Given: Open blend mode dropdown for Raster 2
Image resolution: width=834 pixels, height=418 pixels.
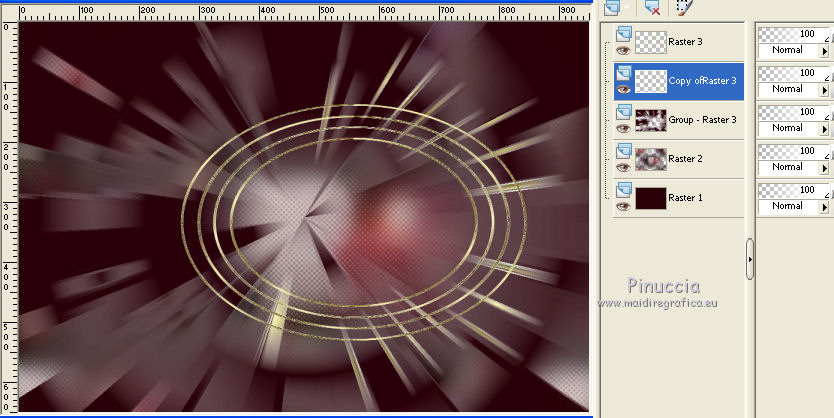Looking at the screenshot, I should click(x=824, y=168).
